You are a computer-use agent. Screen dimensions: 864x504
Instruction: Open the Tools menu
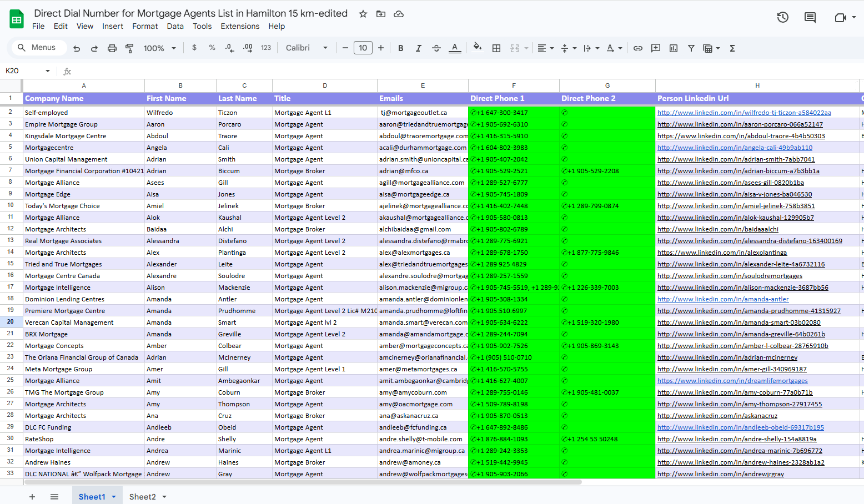pos(202,26)
